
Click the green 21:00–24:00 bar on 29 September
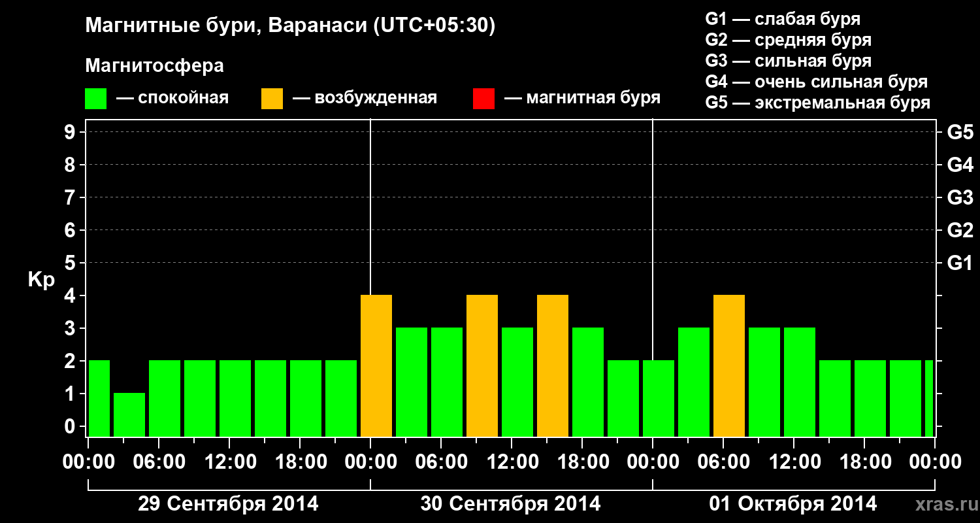341,398
